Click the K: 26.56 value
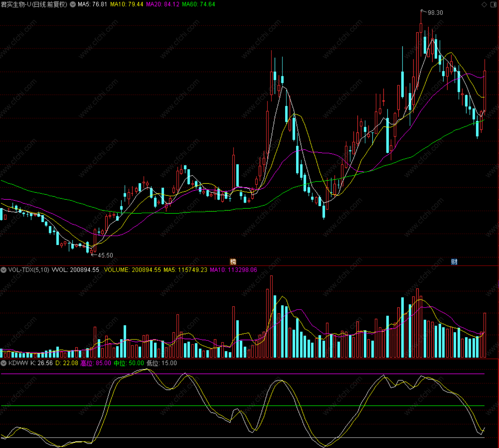 (x=42, y=363)
